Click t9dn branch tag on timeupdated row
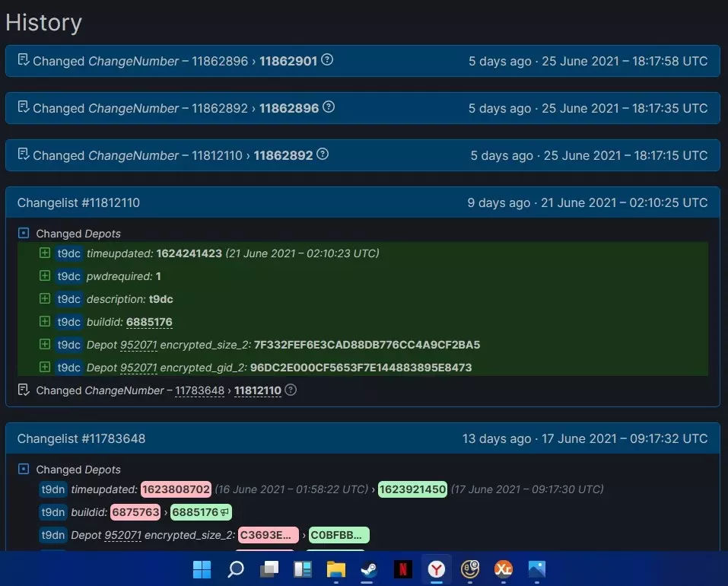Screen dimensions: 728x586 coord(53,489)
